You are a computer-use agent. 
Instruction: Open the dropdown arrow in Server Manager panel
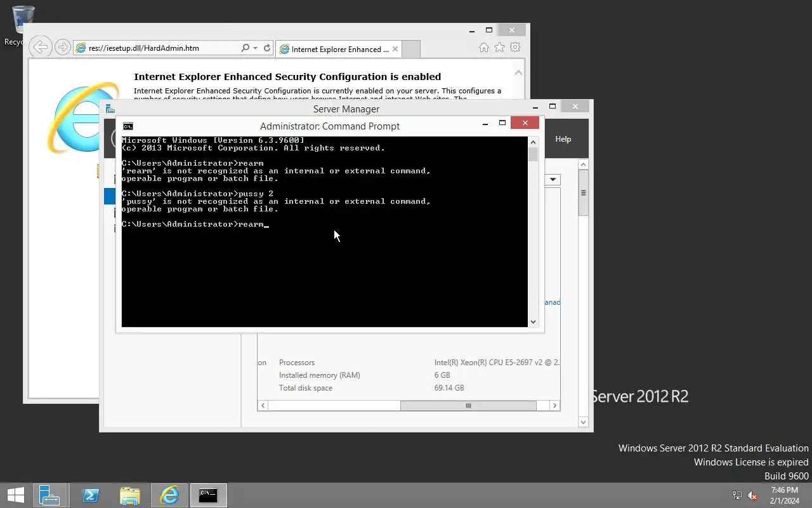coord(553,180)
